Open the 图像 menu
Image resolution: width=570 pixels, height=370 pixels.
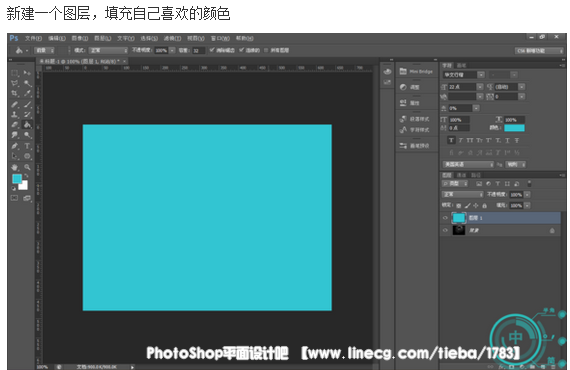(x=80, y=38)
